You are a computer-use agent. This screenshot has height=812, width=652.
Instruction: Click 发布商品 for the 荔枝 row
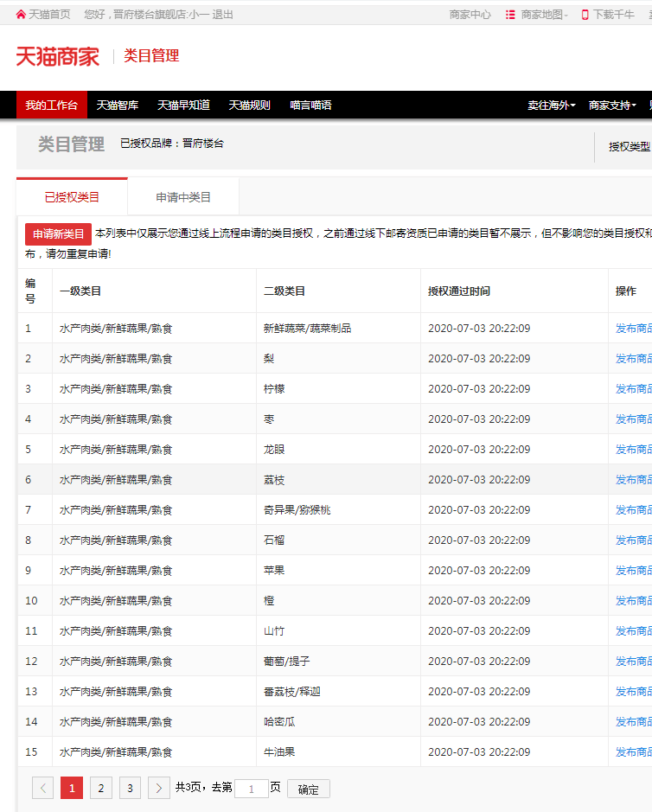[x=634, y=480]
